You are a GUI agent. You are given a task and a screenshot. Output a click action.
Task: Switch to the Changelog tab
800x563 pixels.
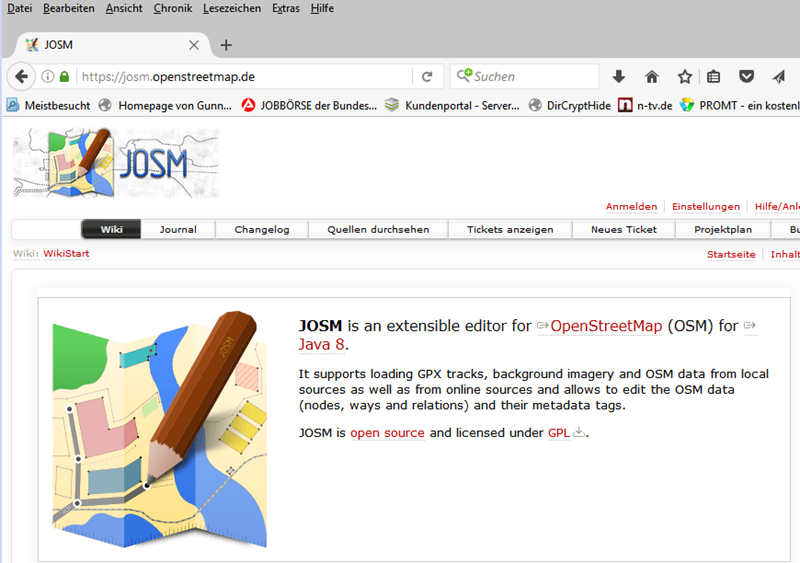point(262,229)
